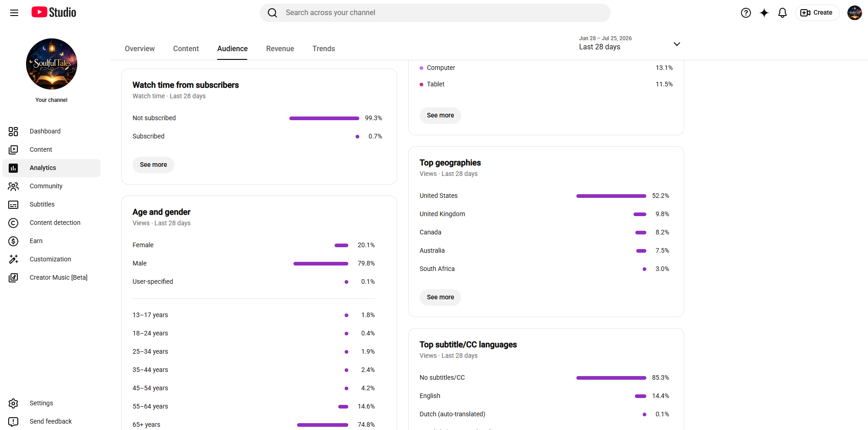Open the Overview tab
This screenshot has height=430, width=868.
tap(140, 49)
